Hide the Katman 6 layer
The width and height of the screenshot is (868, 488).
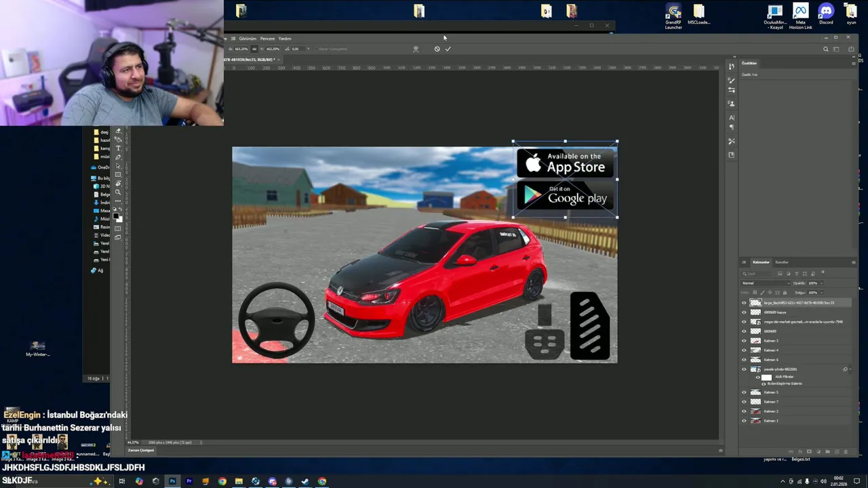744,359
